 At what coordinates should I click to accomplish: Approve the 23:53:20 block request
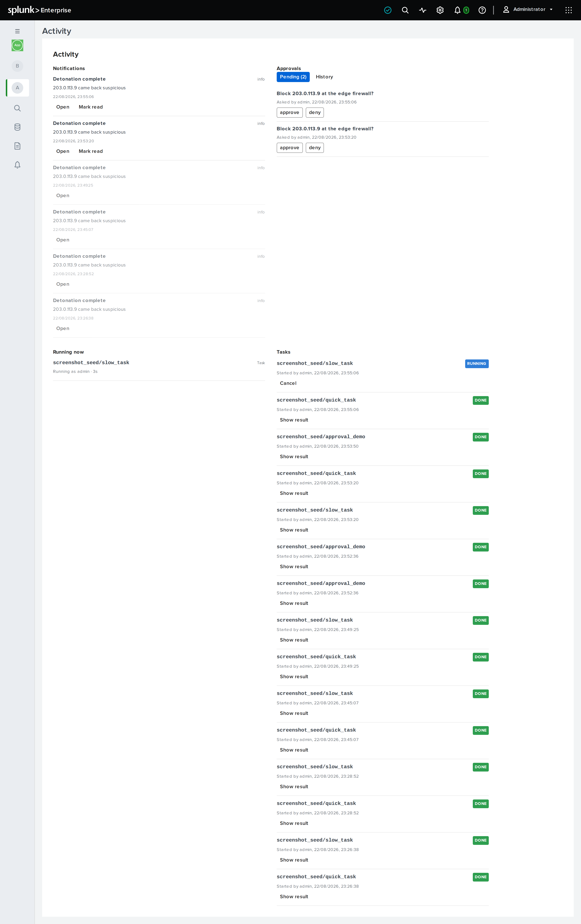(x=289, y=148)
